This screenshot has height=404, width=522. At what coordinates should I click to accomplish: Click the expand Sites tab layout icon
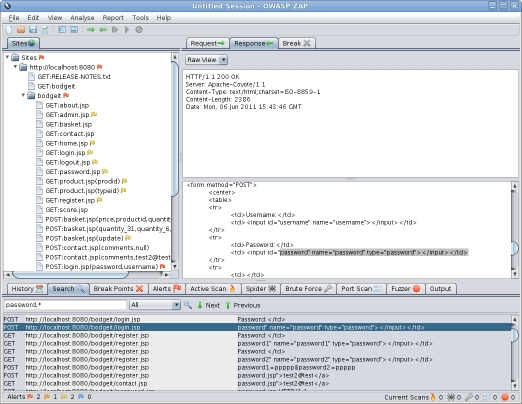tap(62, 30)
